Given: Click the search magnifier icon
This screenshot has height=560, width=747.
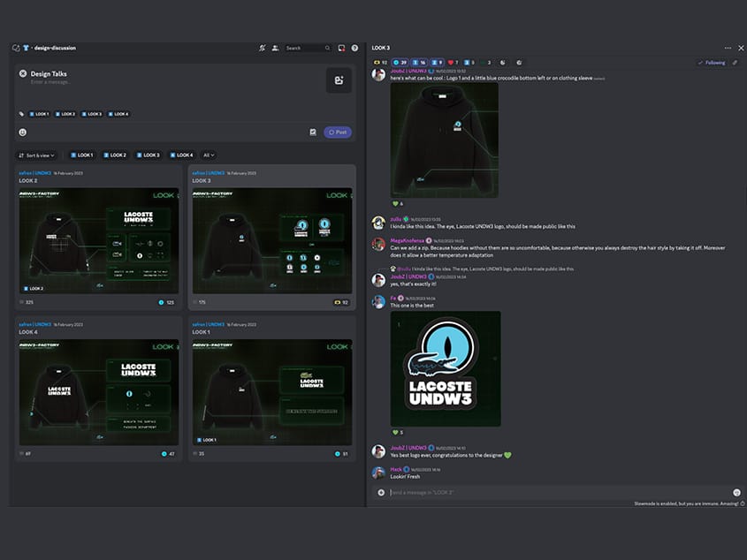Looking at the screenshot, I should (x=327, y=48).
